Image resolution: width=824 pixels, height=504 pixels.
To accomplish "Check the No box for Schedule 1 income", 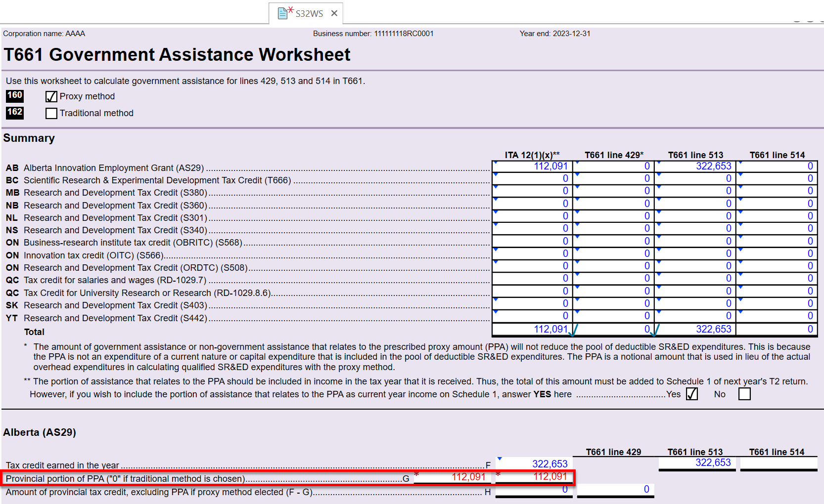I will point(744,394).
